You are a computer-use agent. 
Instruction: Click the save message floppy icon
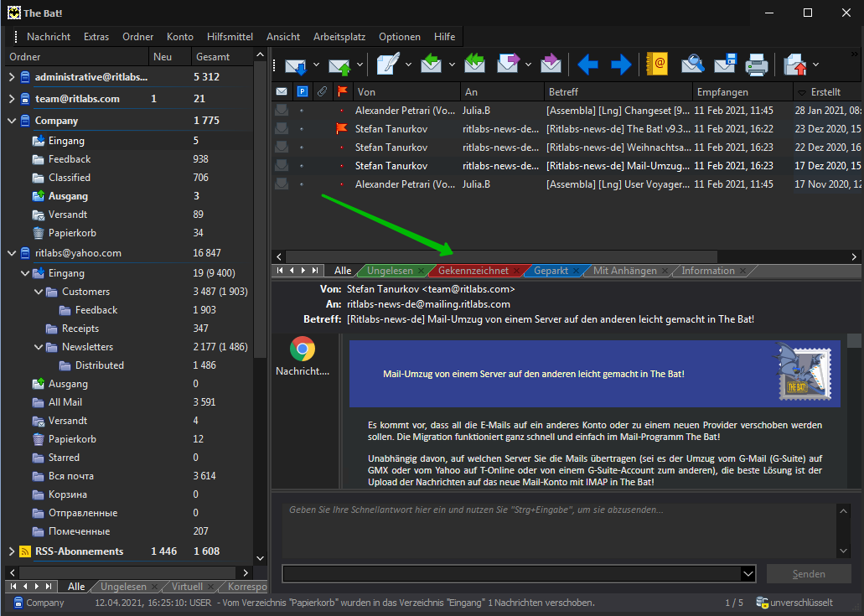pyautogui.click(x=725, y=64)
